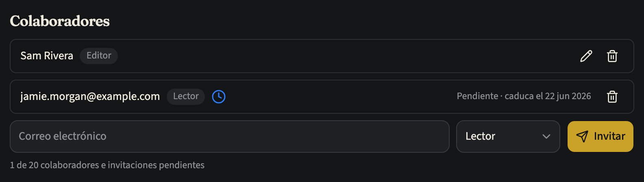Click the Editor badge beside Sam Rivera
Viewport: 644px width, 182px height.
[x=99, y=56]
